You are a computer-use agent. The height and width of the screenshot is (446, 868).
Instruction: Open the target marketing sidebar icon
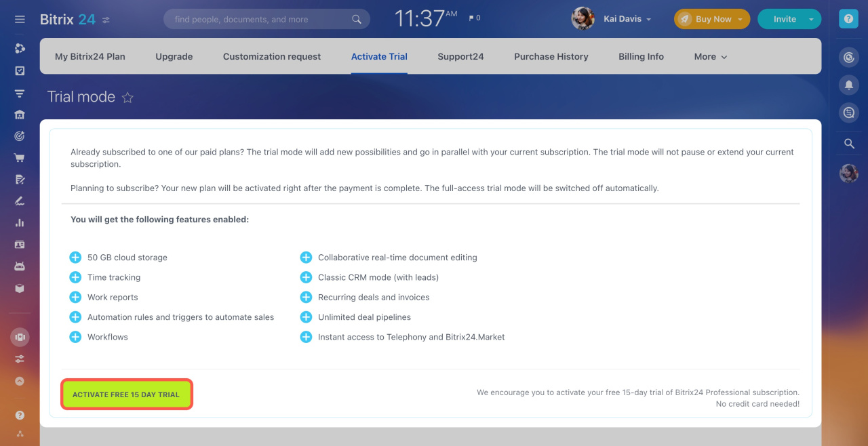(20, 136)
